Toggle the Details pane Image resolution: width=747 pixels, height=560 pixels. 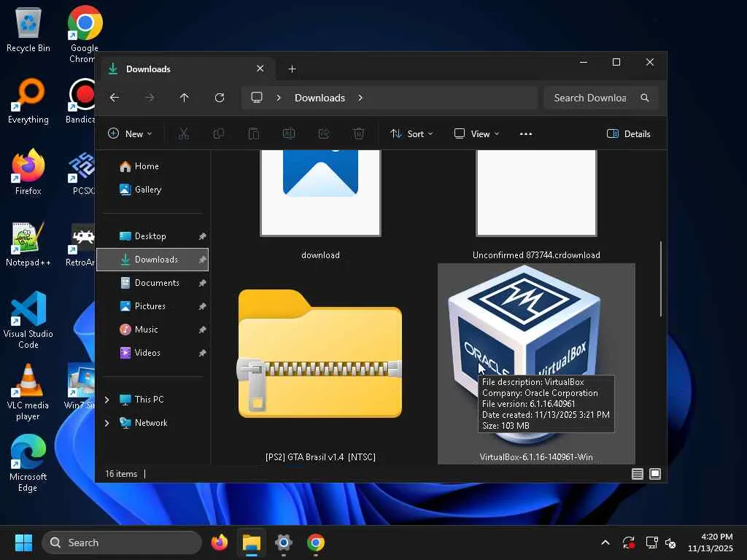point(628,133)
